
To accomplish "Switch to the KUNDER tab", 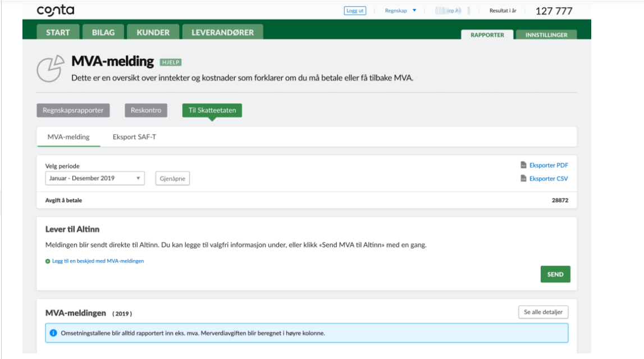I will (153, 33).
